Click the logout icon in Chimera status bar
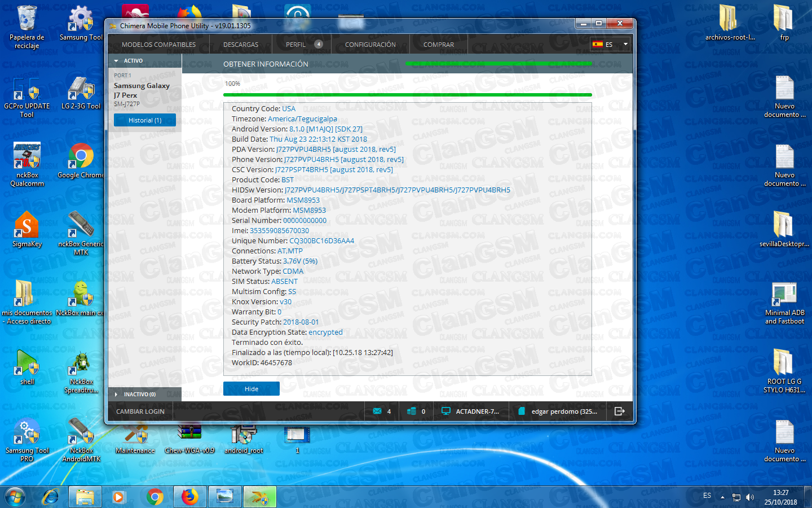Image resolution: width=812 pixels, height=508 pixels. click(619, 411)
